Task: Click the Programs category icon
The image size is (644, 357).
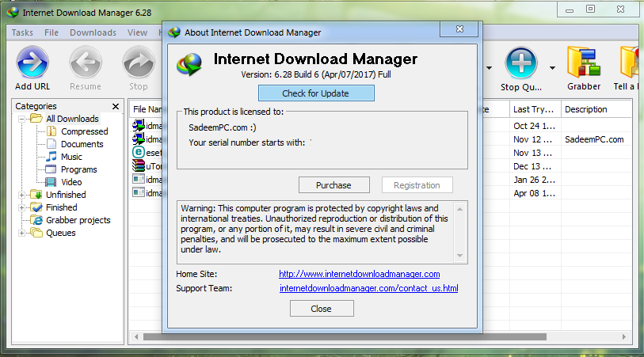Action: [51, 169]
